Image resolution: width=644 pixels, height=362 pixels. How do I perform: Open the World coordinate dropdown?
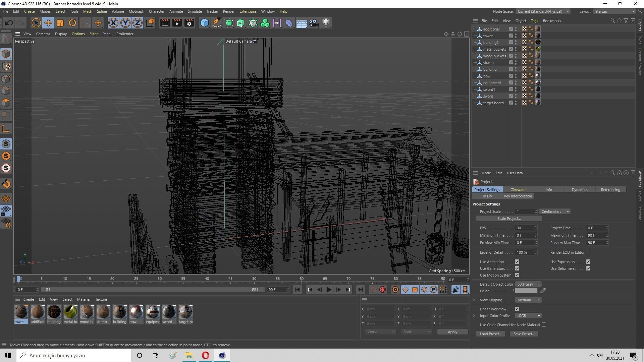click(x=380, y=332)
